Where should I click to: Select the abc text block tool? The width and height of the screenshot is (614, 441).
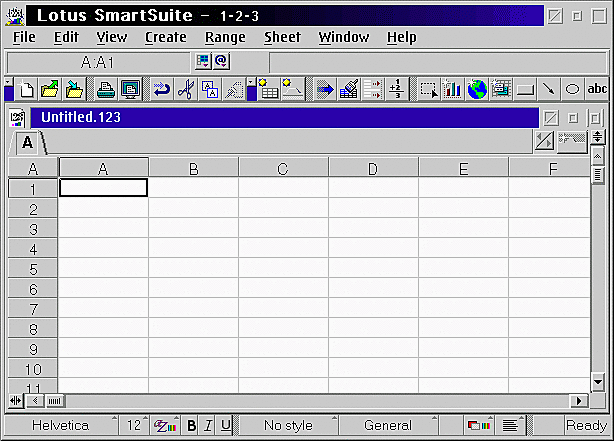coord(597,89)
